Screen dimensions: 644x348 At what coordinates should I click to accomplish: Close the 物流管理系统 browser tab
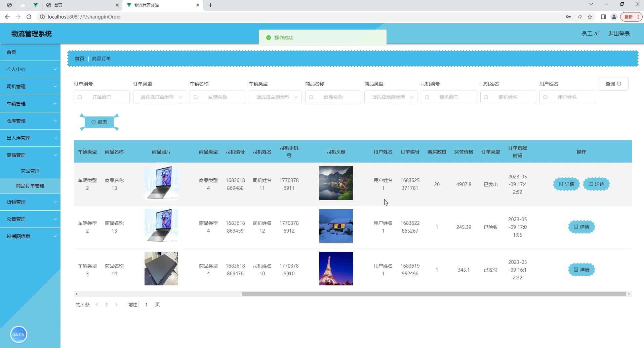[198, 5]
